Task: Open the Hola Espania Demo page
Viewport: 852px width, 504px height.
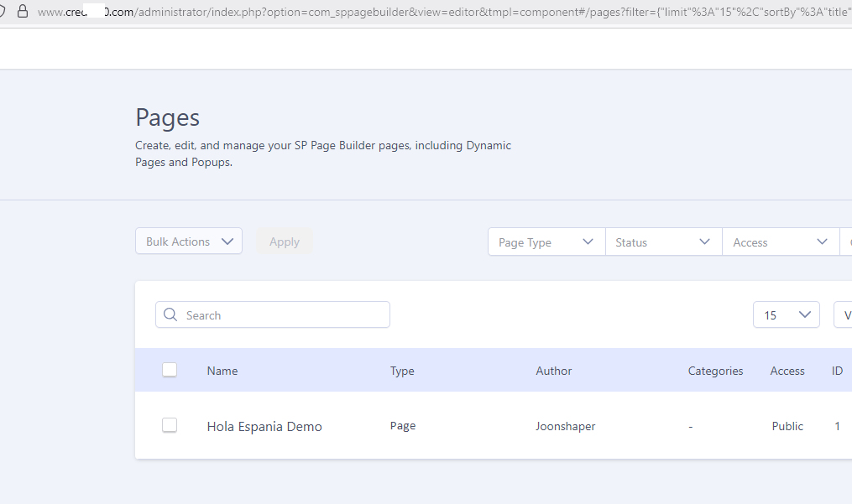Action: pos(264,427)
